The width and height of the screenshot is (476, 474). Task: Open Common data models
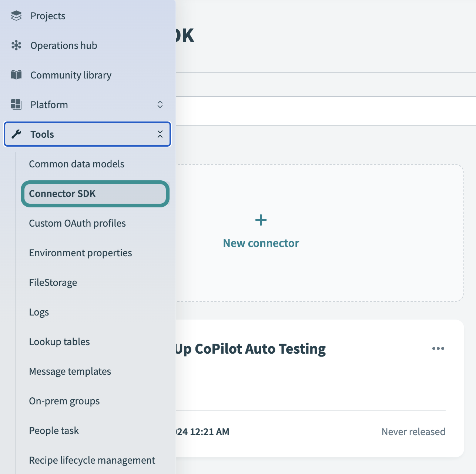77,164
